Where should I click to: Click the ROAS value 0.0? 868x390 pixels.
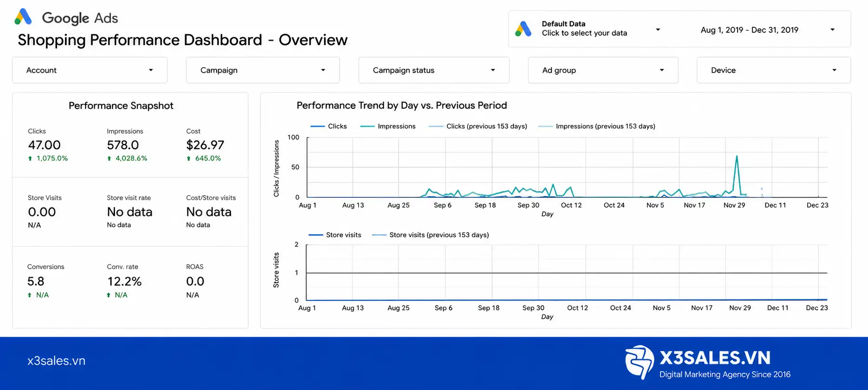195,281
